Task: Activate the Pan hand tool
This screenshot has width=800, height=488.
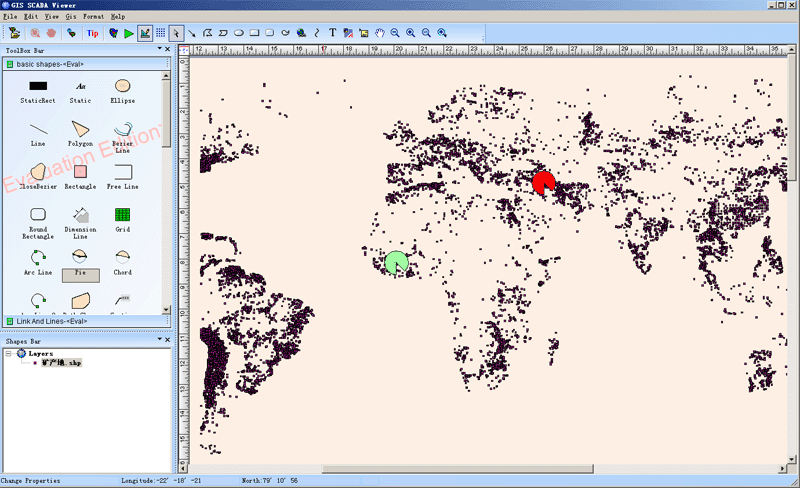Action: coord(380,33)
